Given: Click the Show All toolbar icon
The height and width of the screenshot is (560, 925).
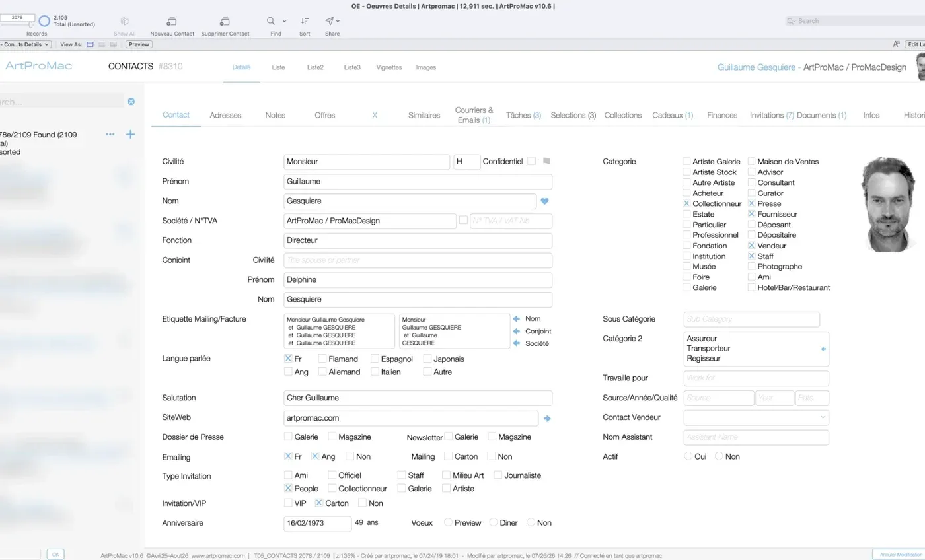Looking at the screenshot, I should pyautogui.click(x=124, y=21).
